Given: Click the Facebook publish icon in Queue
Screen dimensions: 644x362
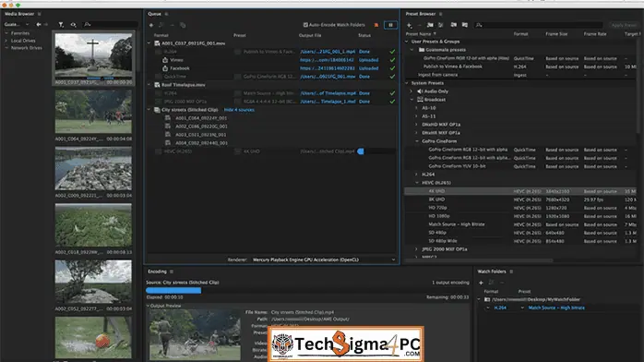Looking at the screenshot, I should coord(165,68).
